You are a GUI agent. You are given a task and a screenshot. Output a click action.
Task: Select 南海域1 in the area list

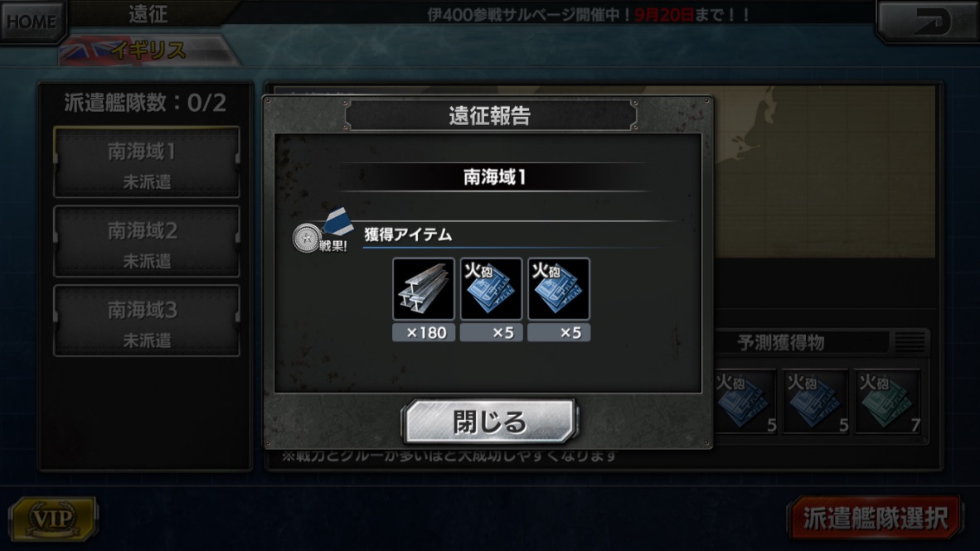[x=146, y=162]
